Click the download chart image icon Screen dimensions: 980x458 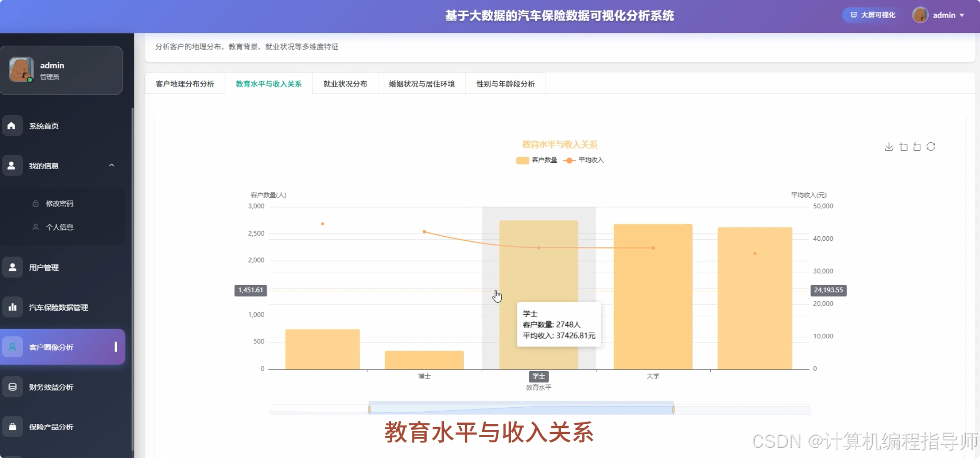(x=889, y=147)
